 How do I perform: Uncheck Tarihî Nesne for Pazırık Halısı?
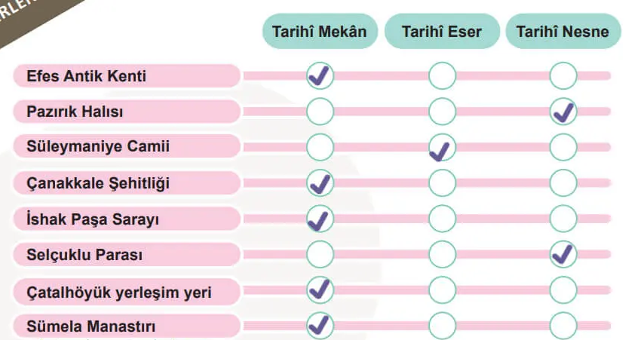[x=563, y=112]
